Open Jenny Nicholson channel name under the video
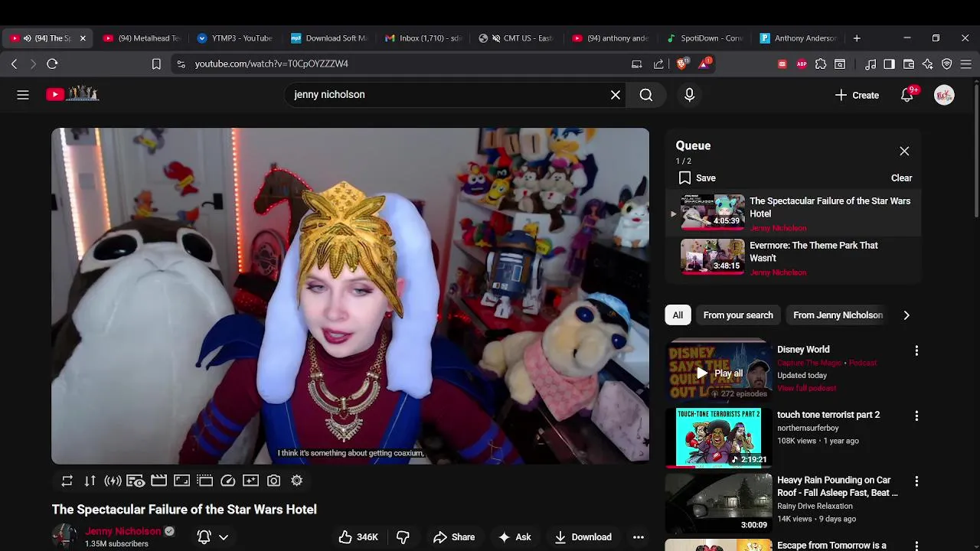The height and width of the screenshot is (551, 980). point(123,531)
